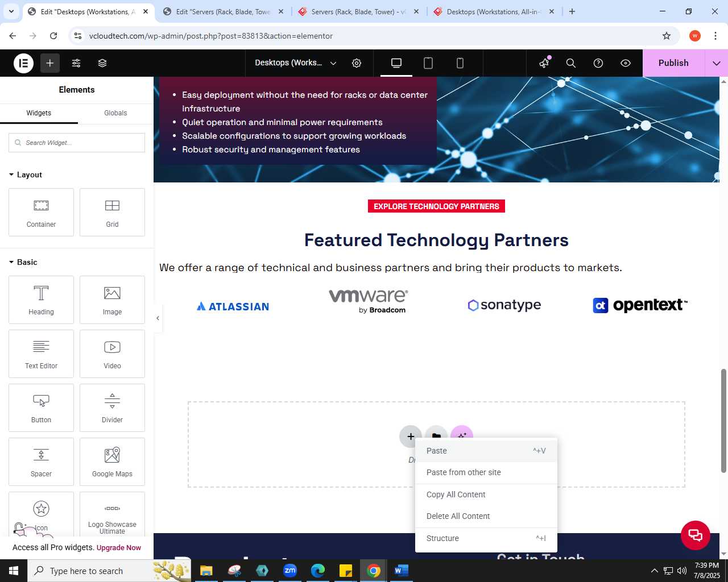The width and height of the screenshot is (728, 582).
Task: Switch to the Widgets tab
Action: coord(39,113)
